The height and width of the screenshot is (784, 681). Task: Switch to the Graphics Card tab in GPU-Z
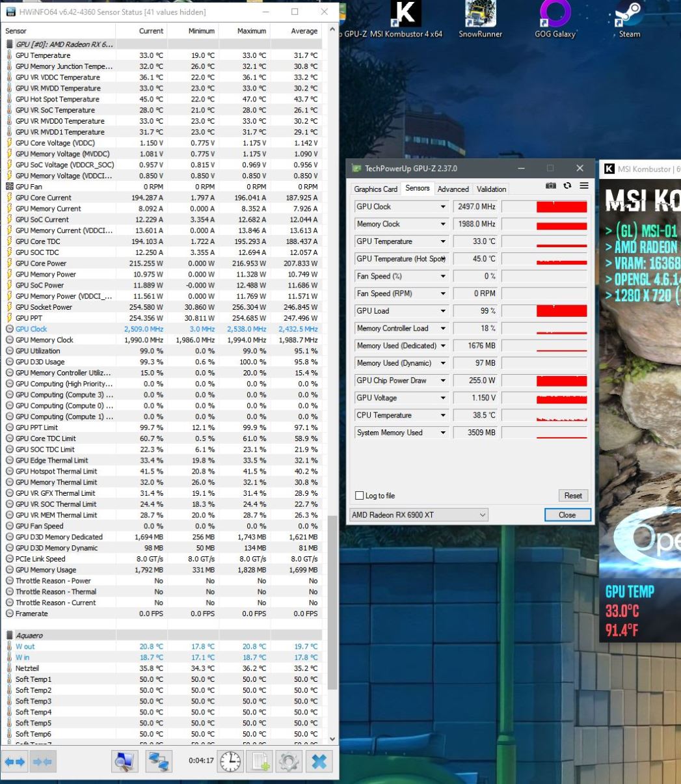tap(375, 189)
